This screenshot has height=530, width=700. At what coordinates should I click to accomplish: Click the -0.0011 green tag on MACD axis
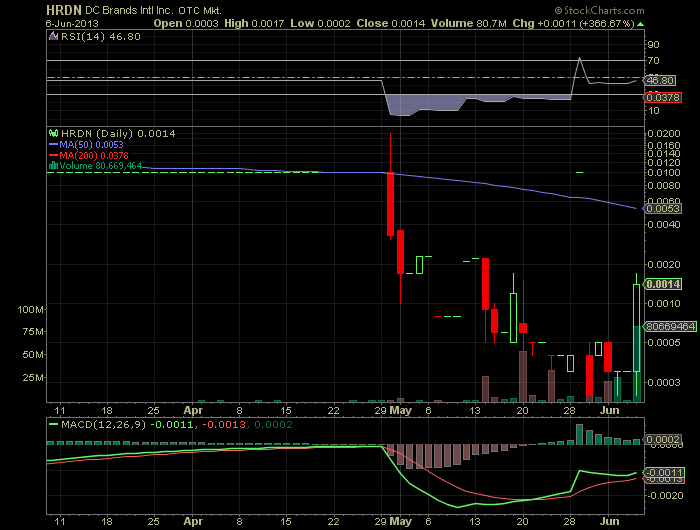pyautogui.click(x=664, y=472)
